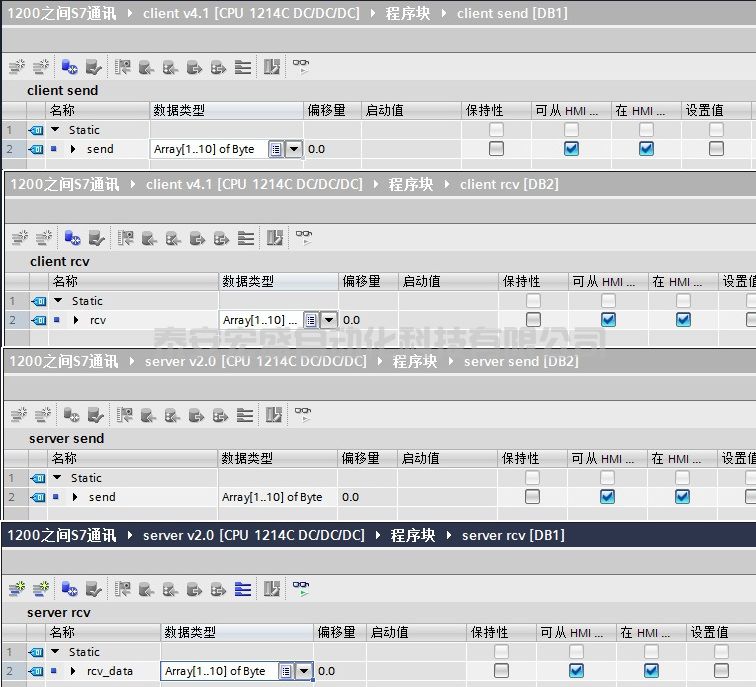Enable retain checkbox for rcv_data row
The image size is (756, 687).
point(501,671)
